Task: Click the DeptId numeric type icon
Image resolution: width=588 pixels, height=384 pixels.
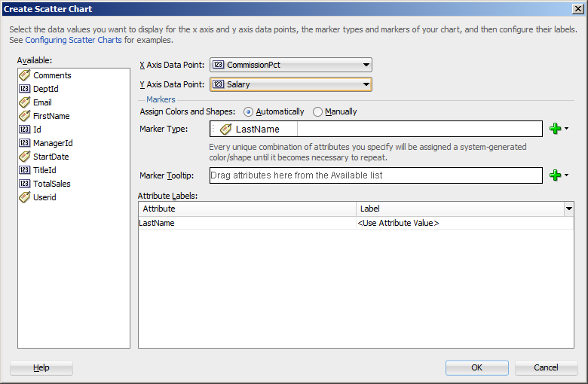Action: click(24, 89)
